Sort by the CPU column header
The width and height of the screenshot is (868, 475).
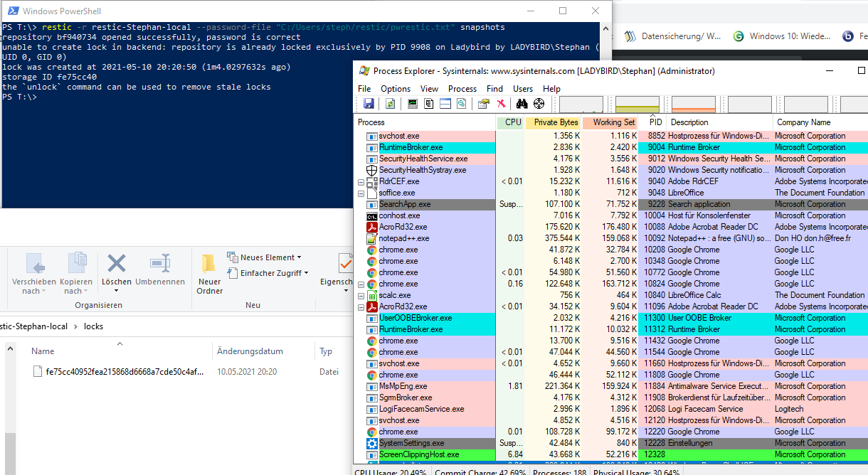[x=510, y=122]
